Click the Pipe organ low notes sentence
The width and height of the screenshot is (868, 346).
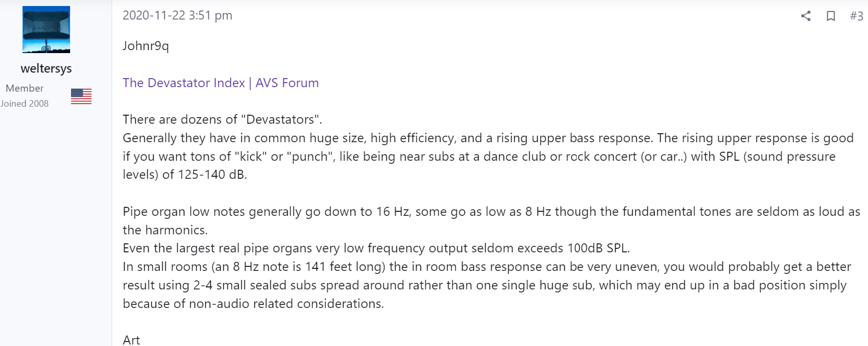(491, 220)
